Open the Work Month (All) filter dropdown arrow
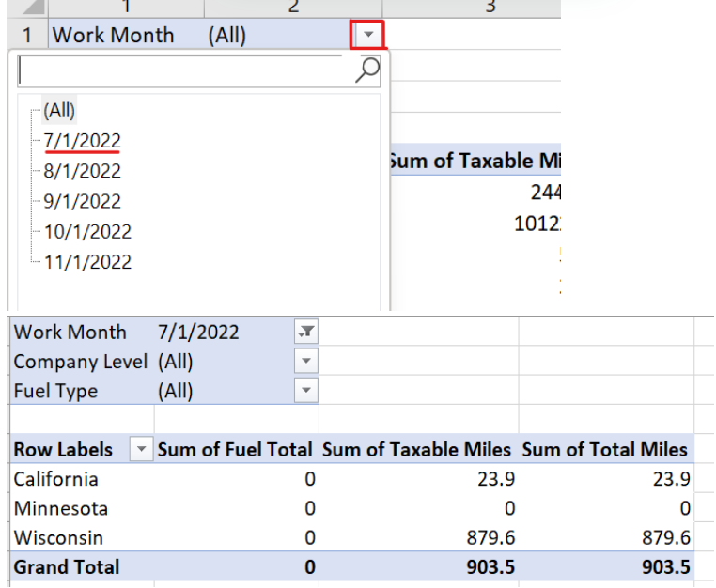Viewport: 716px width, 588px height. point(368,34)
